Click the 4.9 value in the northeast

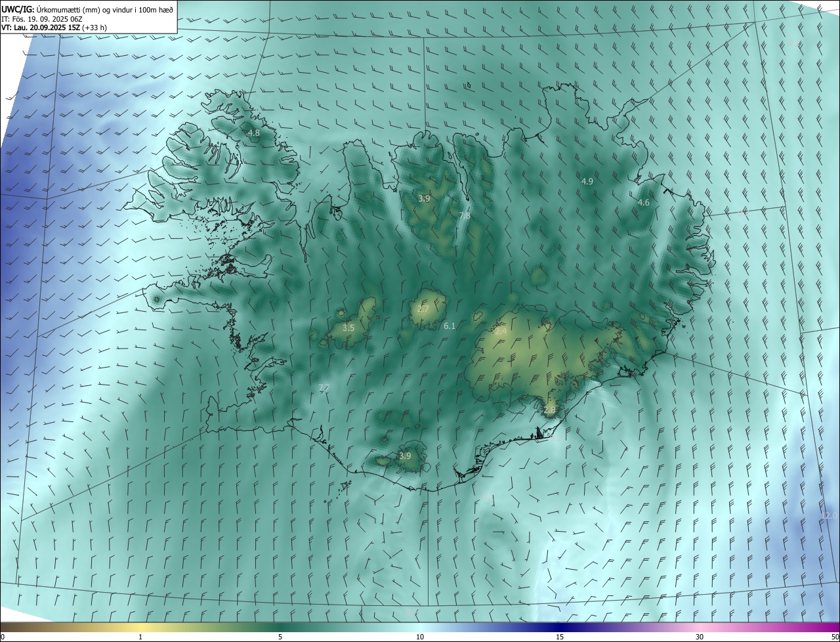[x=587, y=181]
